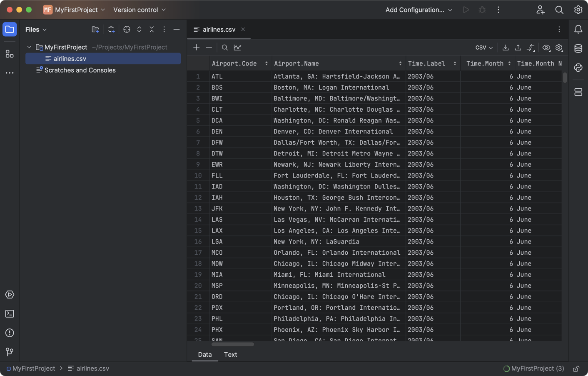Open the eye view options toggle
This screenshot has width=588, height=376.
[x=546, y=48]
